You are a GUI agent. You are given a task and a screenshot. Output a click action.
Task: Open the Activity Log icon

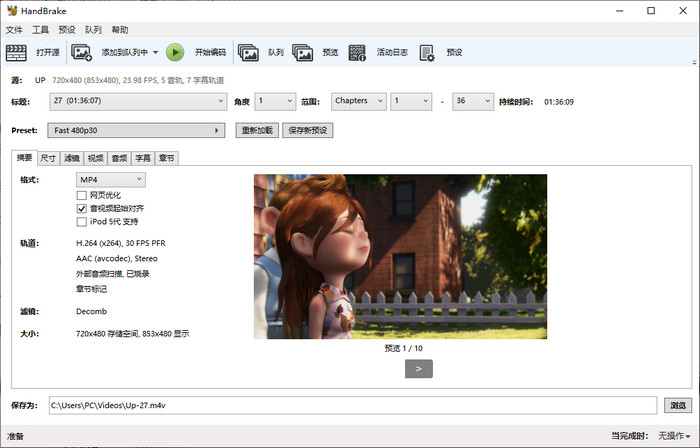[x=357, y=52]
